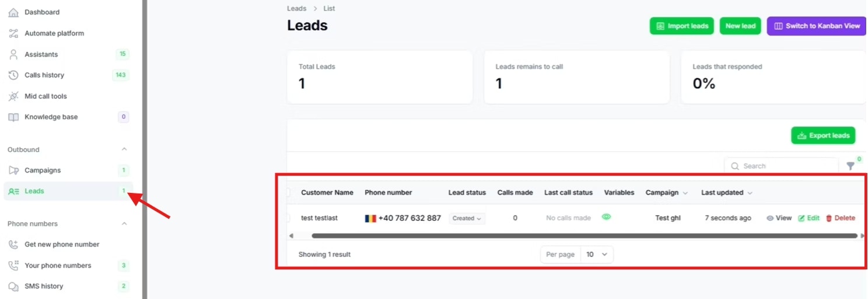Open Mid call tools
This screenshot has width=868, height=299.
[x=45, y=96]
